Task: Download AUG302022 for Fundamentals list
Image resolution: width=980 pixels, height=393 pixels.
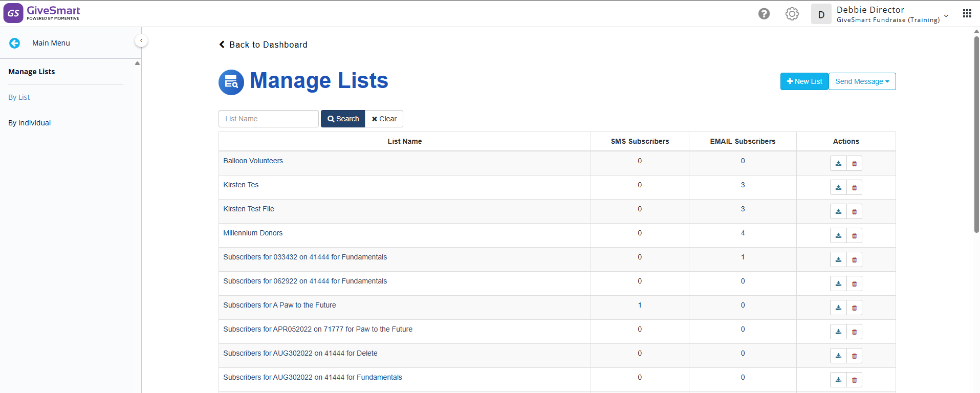Action: 838,380
